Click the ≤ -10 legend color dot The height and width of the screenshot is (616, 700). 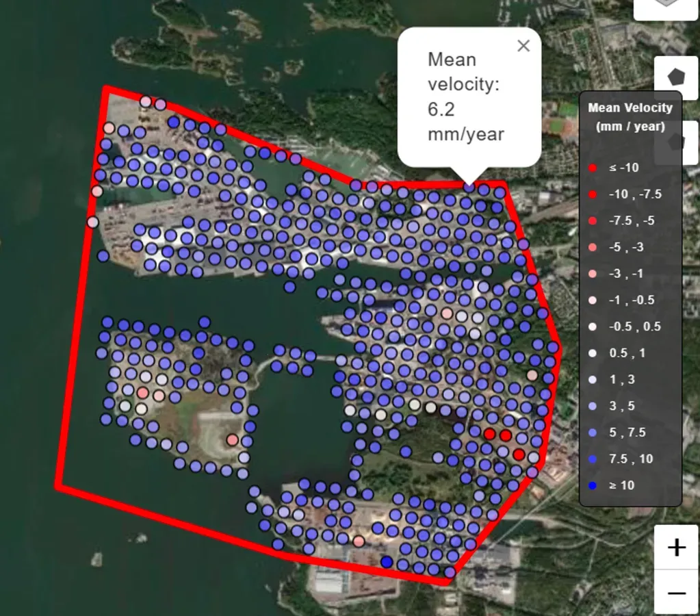pos(593,168)
